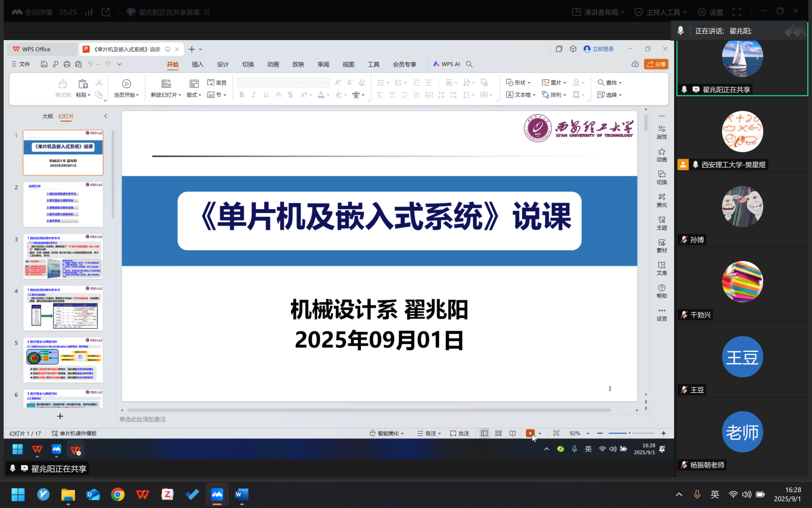The width and height of the screenshot is (812, 508).
Task: Switch to the 插入 ribbon tab
Action: (197, 64)
